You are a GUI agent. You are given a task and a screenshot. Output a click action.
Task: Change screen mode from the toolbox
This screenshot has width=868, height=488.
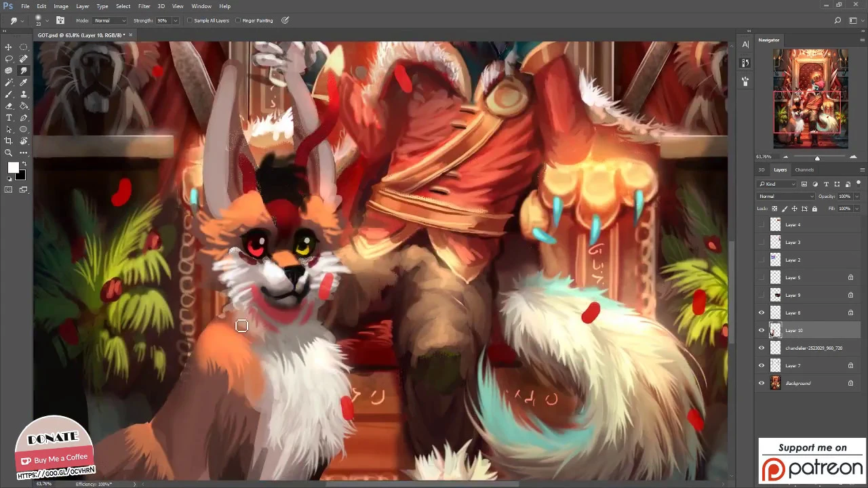(24, 190)
